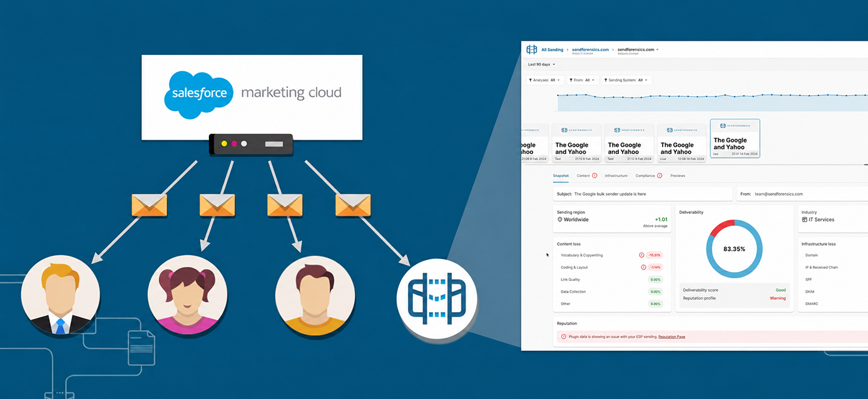This screenshot has width=868, height=399.
Task: Click the marketing cloud text
Action: coord(292,93)
